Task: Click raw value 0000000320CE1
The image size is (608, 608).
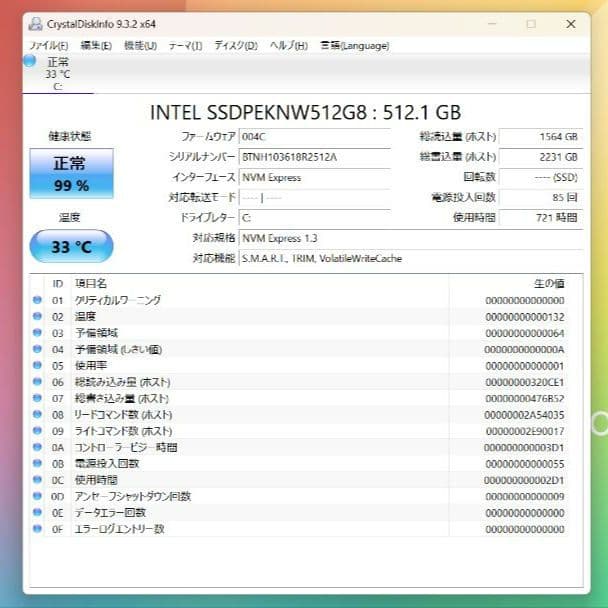Action: tap(525, 382)
